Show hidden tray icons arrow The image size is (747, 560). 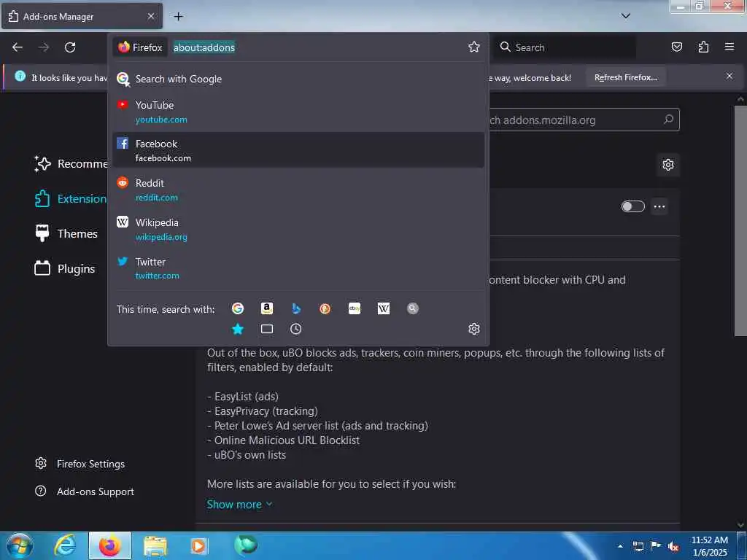point(620,547)
